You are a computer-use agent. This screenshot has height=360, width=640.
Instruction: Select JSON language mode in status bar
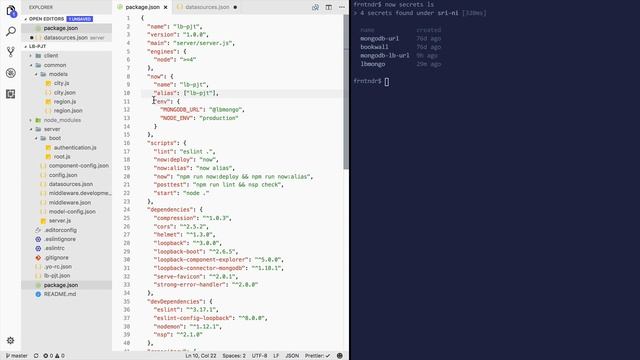coord(292,356)
